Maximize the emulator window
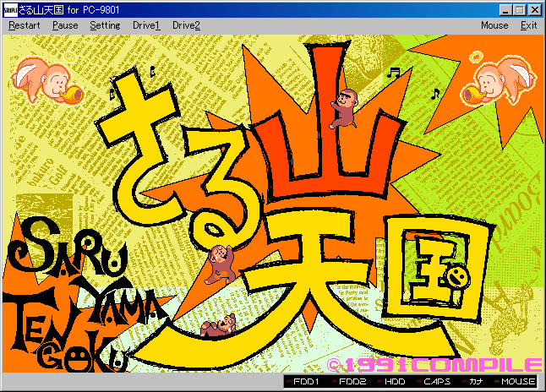 tap(519, 10)
